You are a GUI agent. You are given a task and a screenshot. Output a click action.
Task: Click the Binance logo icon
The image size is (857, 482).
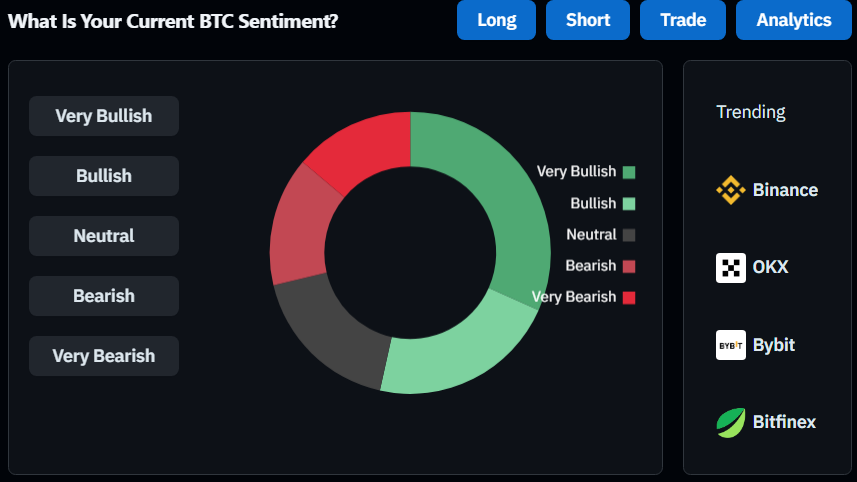tap(731, 190)
